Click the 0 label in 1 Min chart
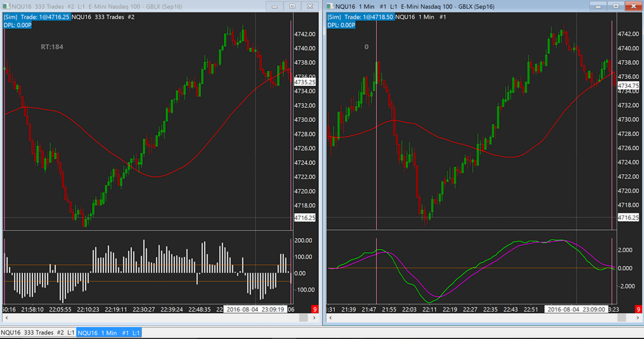 pyautogui.click(x=367, y=47)
